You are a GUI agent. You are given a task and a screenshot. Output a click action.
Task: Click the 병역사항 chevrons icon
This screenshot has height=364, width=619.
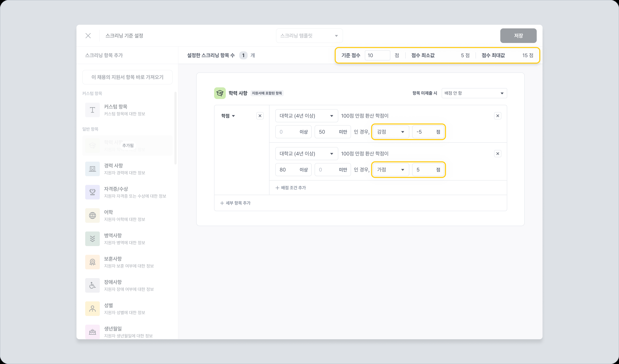(92, 239)
